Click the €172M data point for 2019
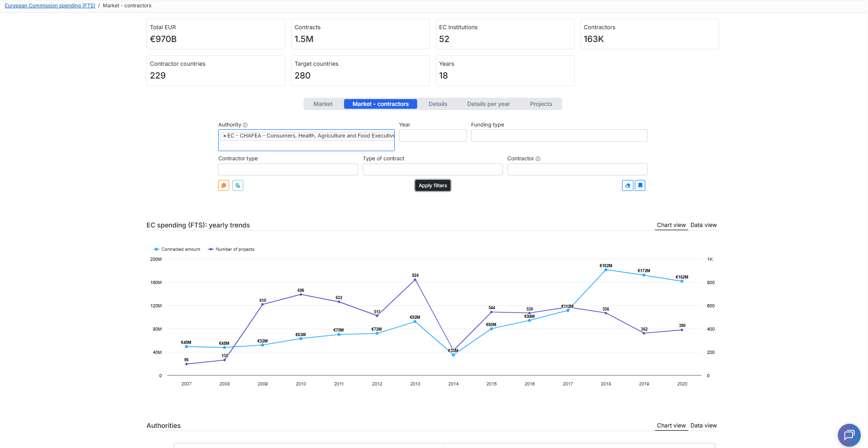868x448 pixels. coord(644,275)
